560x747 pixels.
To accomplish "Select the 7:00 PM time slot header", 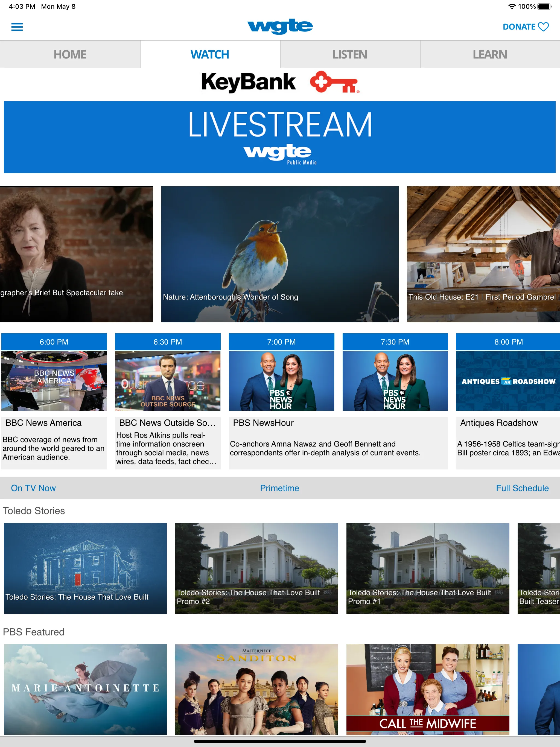I will click(281, 342).
